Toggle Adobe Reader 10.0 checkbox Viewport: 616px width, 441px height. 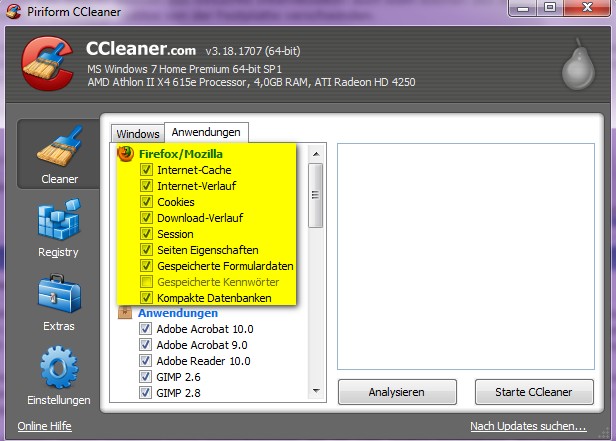(145, 360)
